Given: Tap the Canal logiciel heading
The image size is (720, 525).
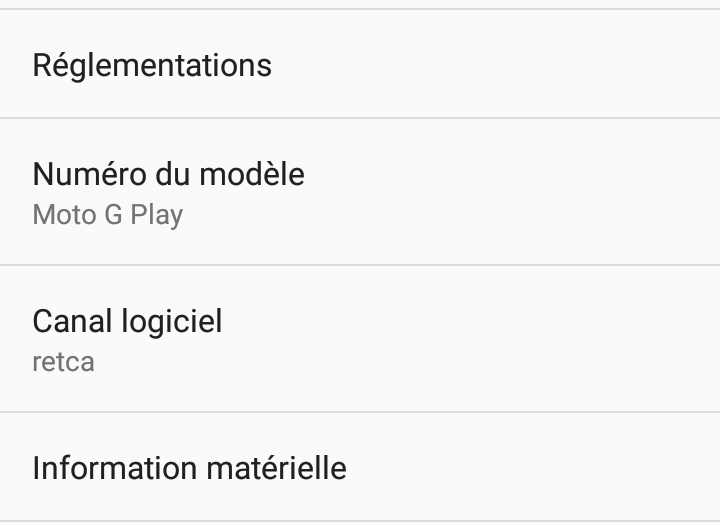Looking at the screenshot, I should 127,321.
